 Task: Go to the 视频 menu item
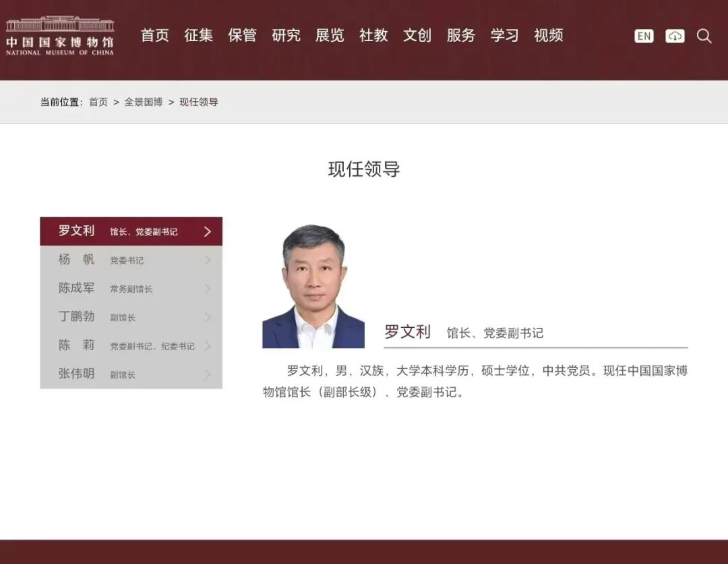coord(548,36)
